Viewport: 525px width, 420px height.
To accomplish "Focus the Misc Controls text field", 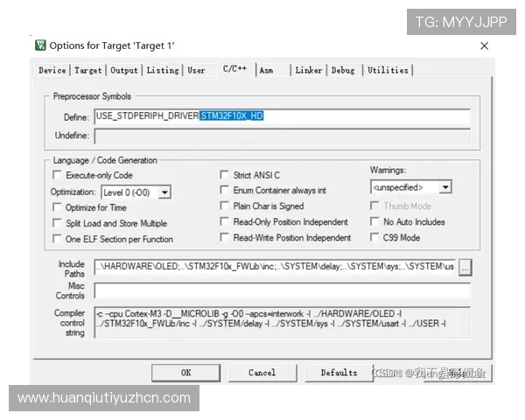I will tap(280, 290).
